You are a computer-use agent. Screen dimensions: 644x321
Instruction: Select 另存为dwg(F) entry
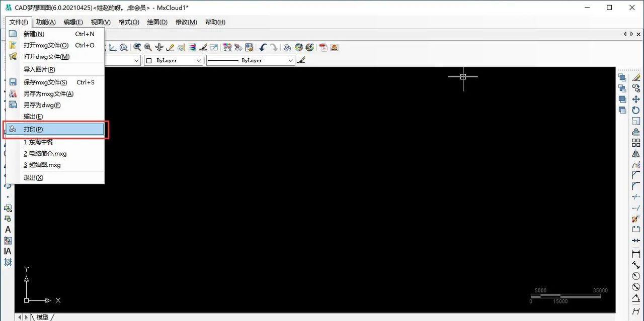point(55,105)
